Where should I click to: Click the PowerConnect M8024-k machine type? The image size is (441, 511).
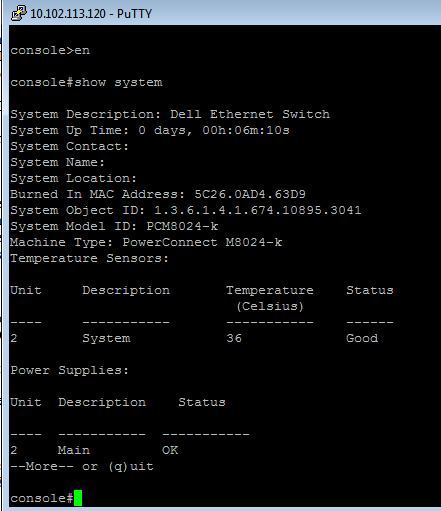point(202,242)
